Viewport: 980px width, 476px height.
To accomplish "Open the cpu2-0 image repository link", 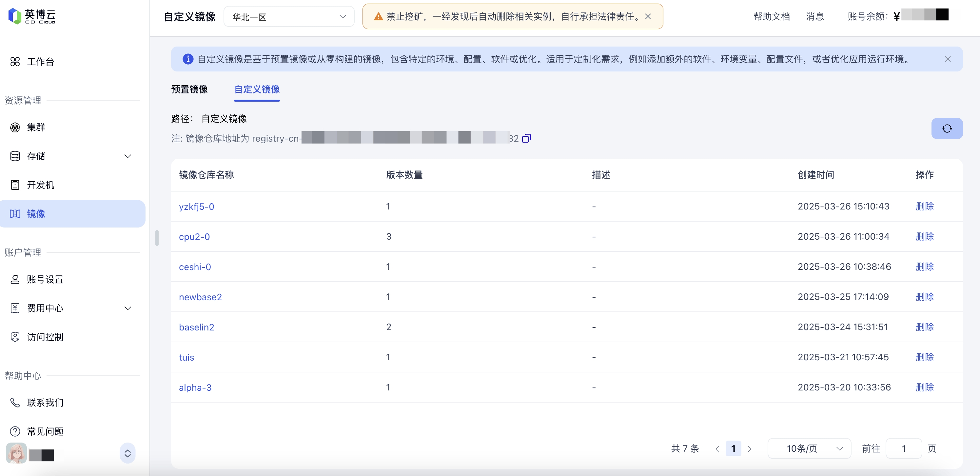I will tap(194, 237).
